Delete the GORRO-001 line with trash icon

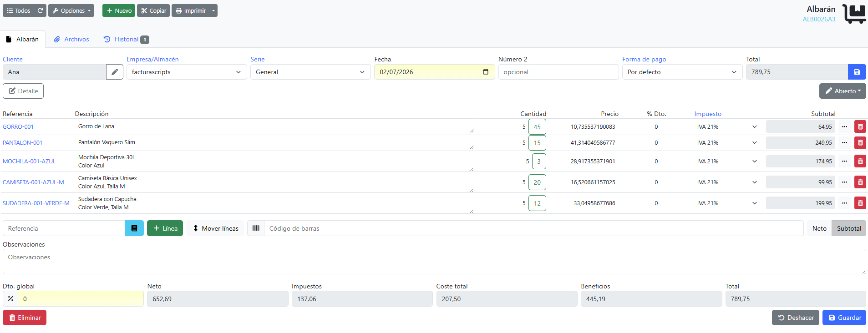click(860, 127)
